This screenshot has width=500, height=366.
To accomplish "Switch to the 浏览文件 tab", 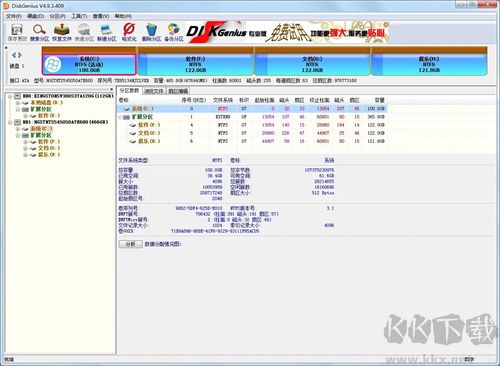I will pos(154,91).
